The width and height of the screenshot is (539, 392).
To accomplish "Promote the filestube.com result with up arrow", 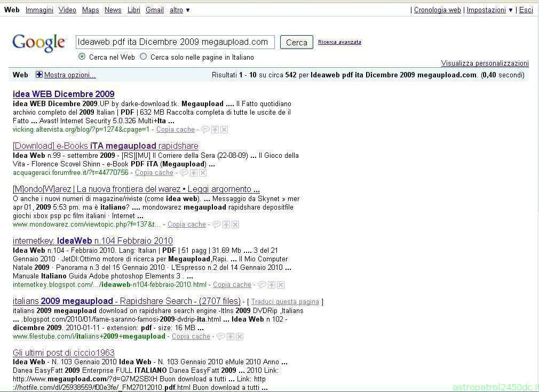I will click(231, 337).
